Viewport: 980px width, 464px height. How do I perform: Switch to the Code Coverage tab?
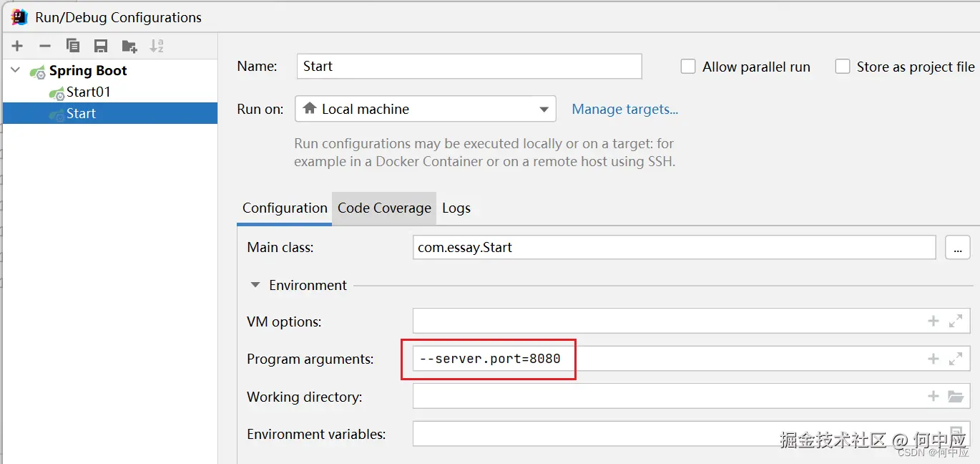click(x=384, y=208)
